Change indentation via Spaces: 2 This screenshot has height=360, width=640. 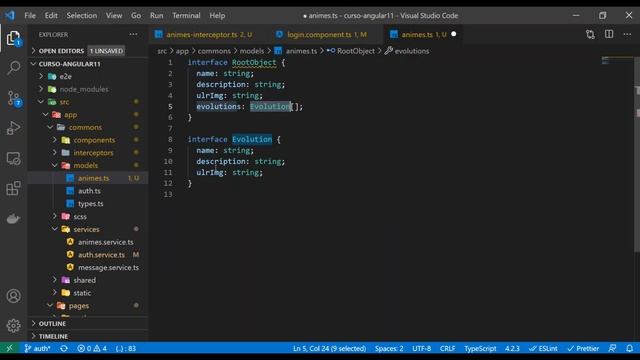[x=389, y=348]
